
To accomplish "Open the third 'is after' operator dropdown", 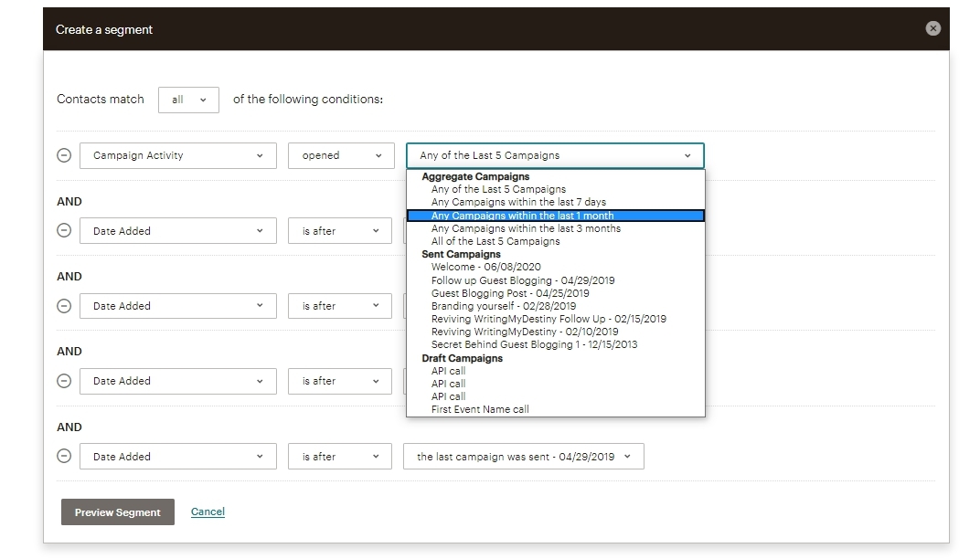I will pyautogui.click(x=340, y=381).
